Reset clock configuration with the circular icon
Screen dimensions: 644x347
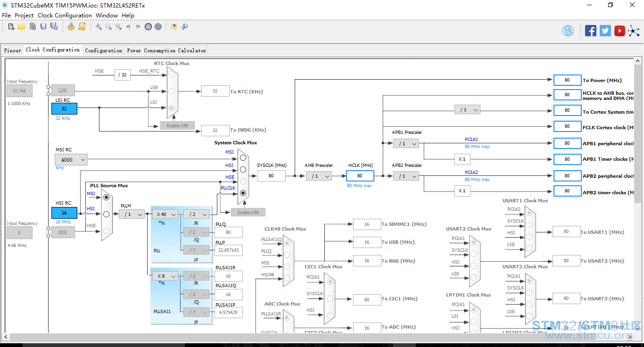pos(148,27)
